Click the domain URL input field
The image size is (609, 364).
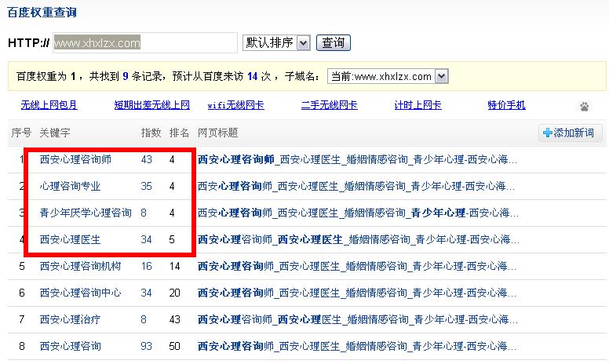point(145,42)
